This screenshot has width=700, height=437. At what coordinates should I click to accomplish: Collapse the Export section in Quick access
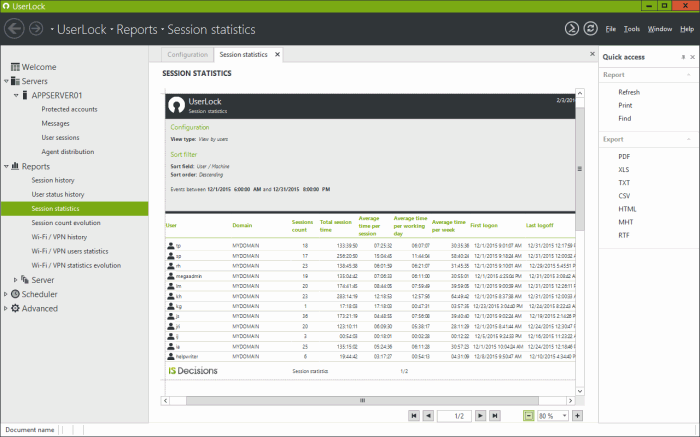pos(688,139)
